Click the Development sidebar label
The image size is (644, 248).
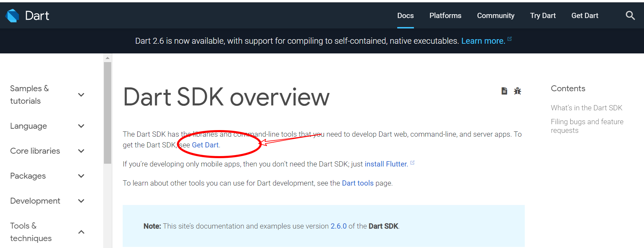click(35, 201)
